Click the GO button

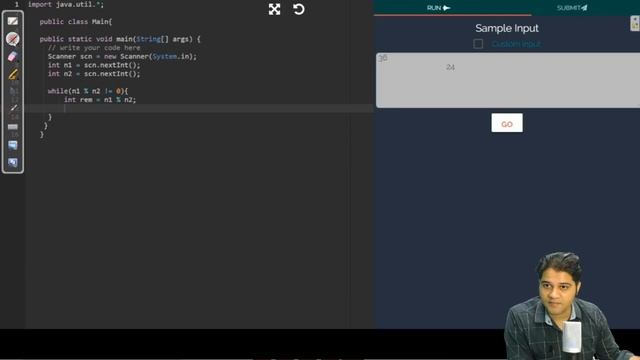(507, 123)
